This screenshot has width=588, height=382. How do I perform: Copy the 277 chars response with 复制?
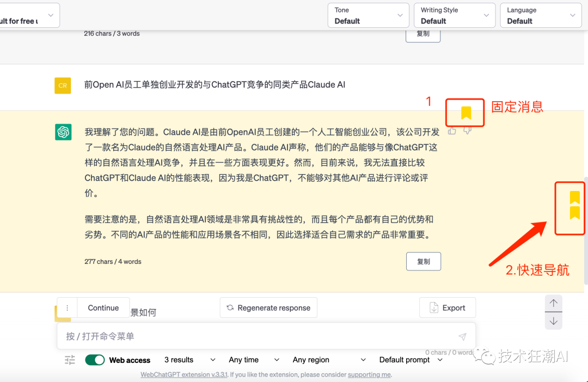(424, 261)
